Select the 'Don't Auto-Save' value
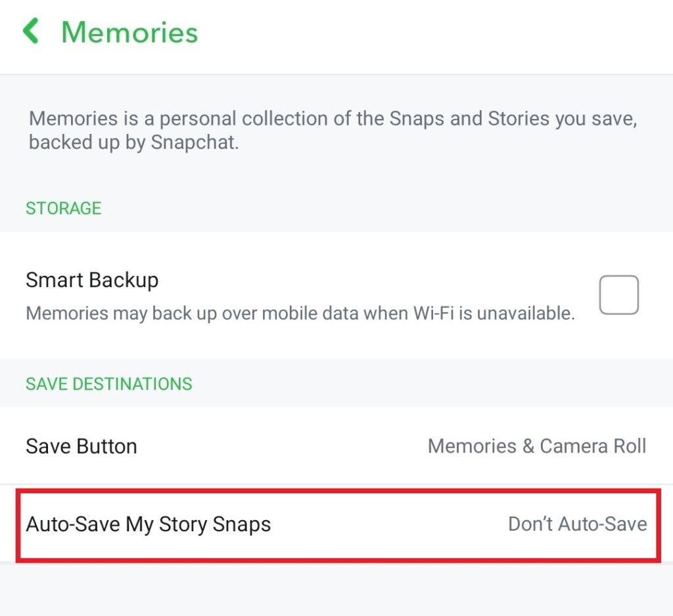 pyautogui.click(x=576, y=524)
